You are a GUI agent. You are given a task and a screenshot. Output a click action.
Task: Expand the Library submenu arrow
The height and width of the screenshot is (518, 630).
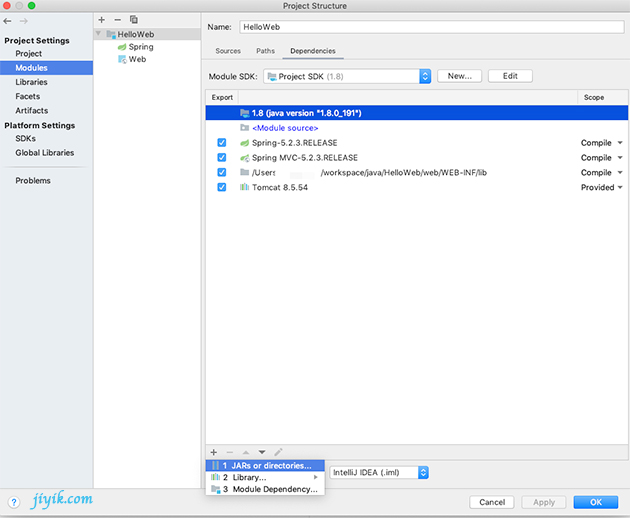point(316,477)
